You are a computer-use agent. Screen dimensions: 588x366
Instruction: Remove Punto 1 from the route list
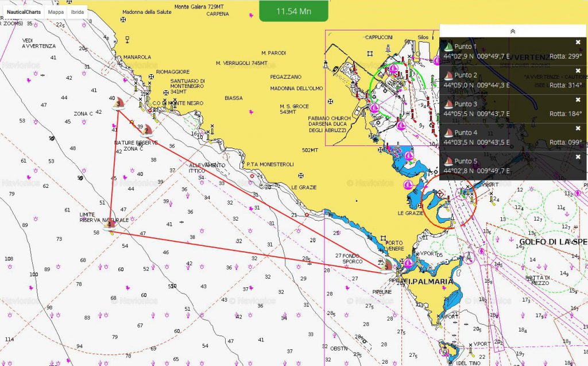[578, 43]
